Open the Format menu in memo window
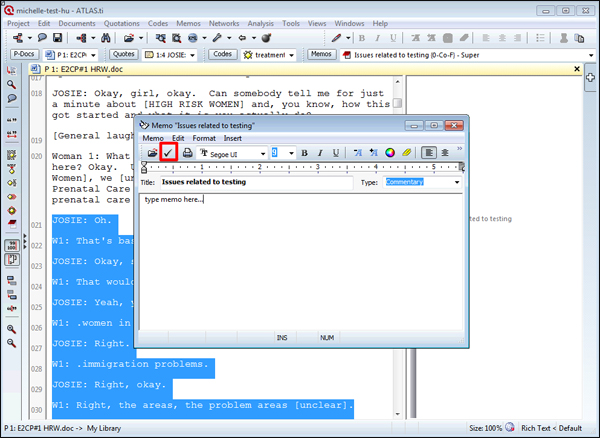The width and height of the screenshot is (600, 438). pyautogui.click(x=203, y=138)
